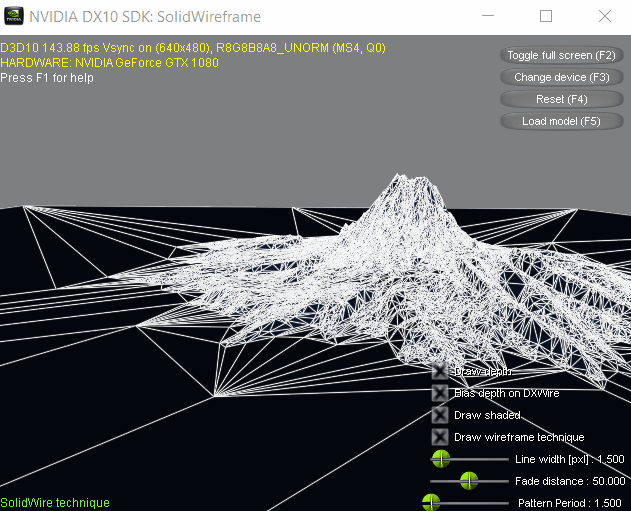Click the Press F1 for help text
631x511 pixels.
click(x=47, y=78)
